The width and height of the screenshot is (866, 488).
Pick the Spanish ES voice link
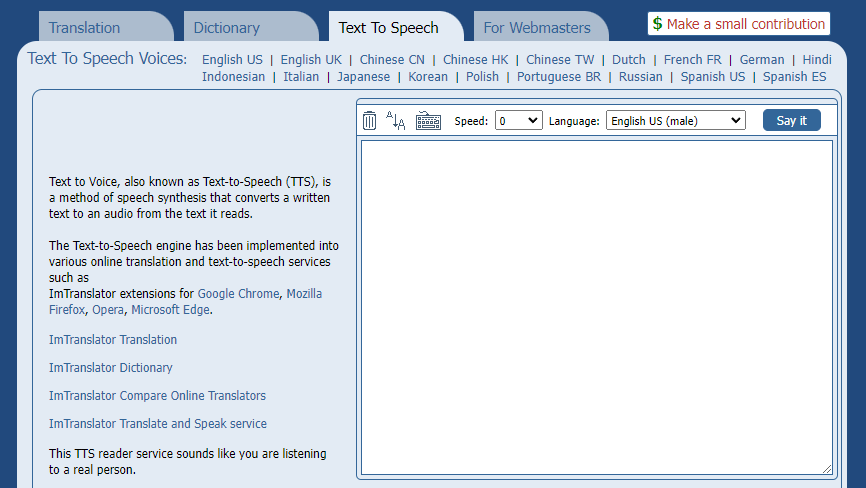click(794, 77)
